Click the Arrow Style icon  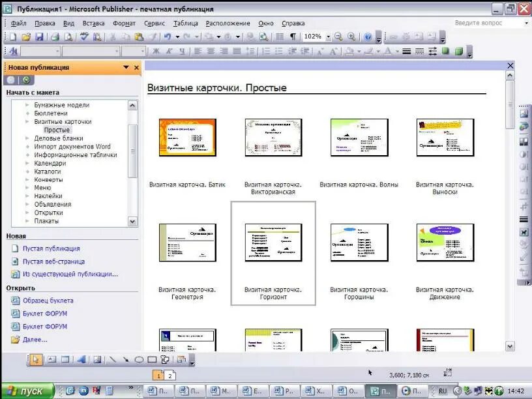click(432, 52)
